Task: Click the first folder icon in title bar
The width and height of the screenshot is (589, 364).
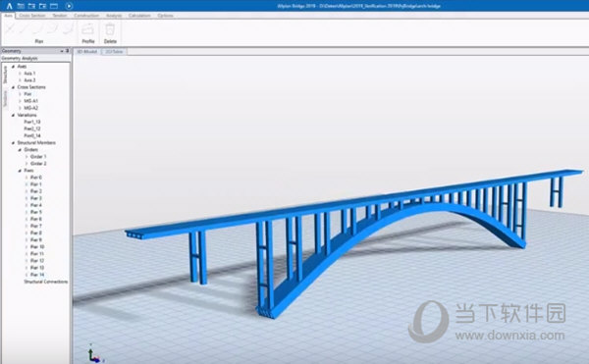Action: [x=21, y=6]
